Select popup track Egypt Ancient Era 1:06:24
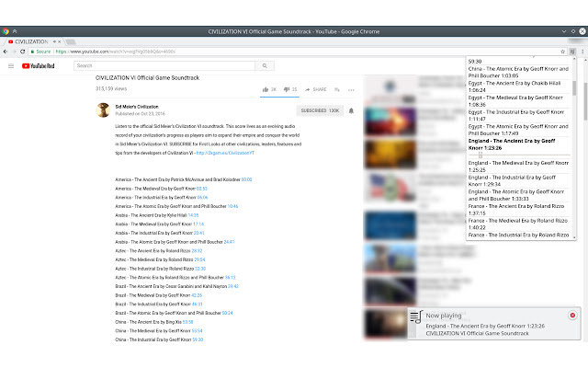 [518, 86]
